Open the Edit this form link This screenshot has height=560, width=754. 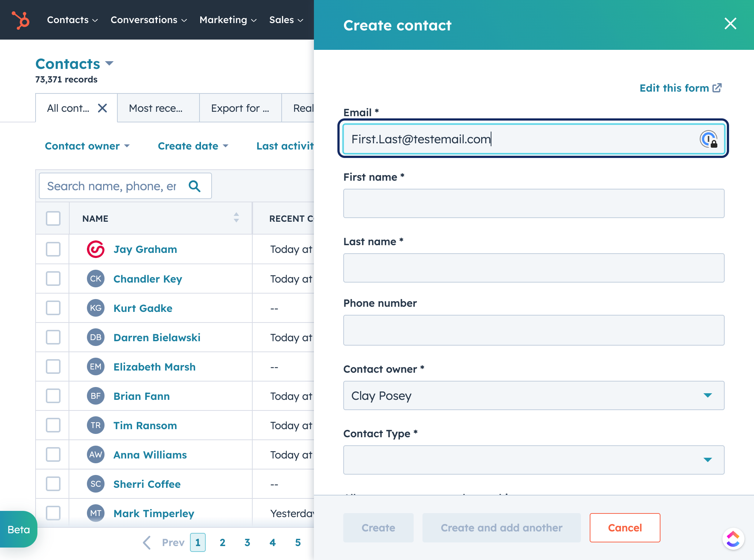[x=681, y=88]
